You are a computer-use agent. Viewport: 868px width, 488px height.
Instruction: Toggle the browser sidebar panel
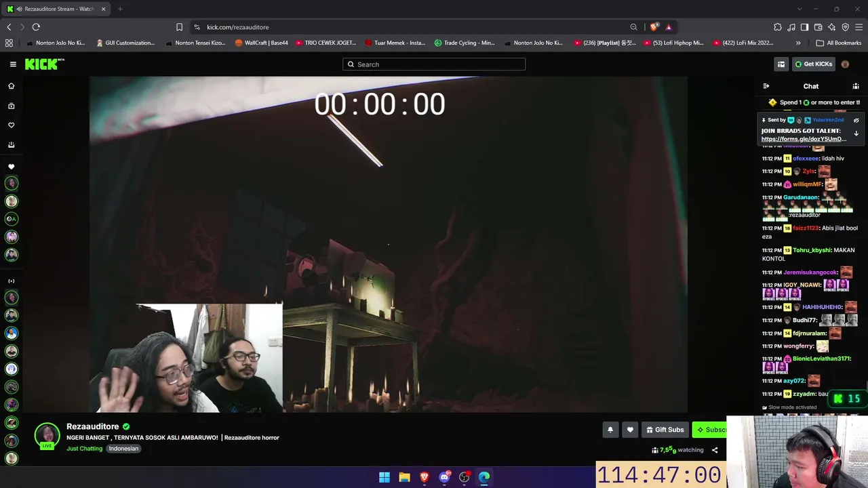tap(804, 27)
